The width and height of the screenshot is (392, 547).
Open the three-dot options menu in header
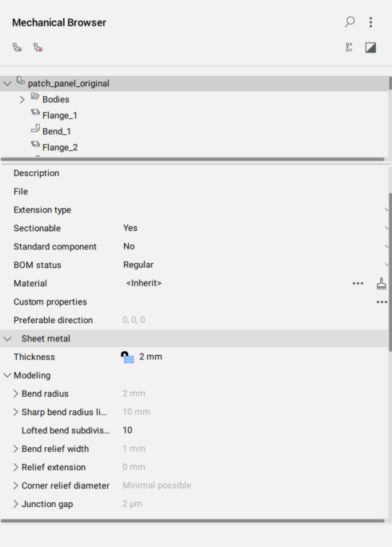370,22
